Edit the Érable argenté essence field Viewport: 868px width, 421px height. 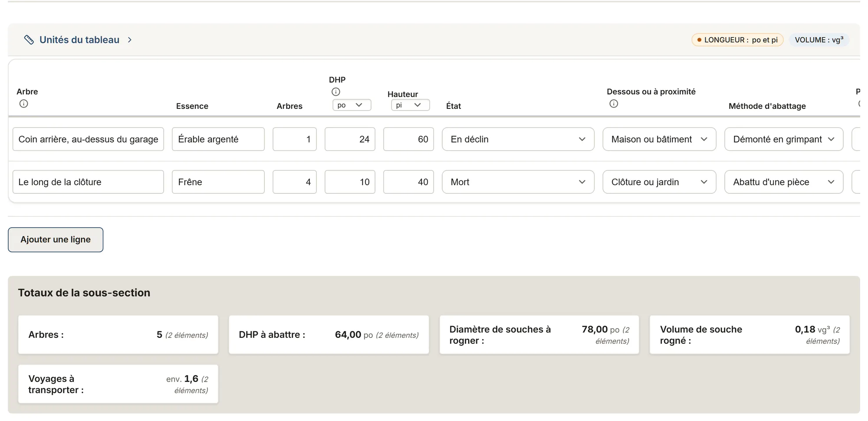click(x=218, y=139)
